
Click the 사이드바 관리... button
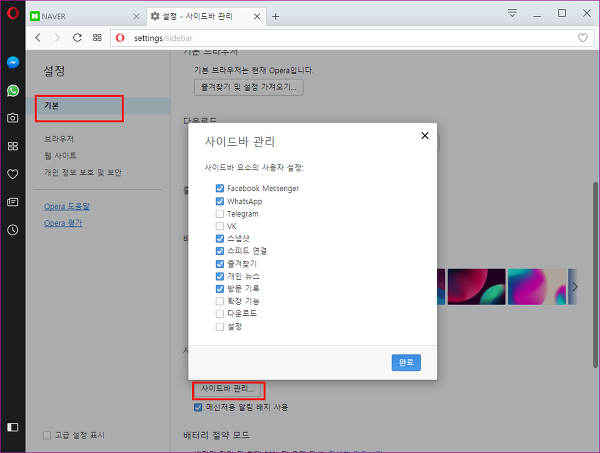228,389
